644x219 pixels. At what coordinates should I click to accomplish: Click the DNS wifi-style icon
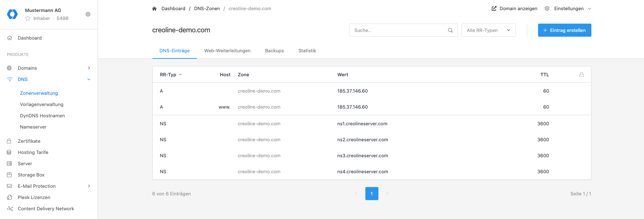point(9,79)
